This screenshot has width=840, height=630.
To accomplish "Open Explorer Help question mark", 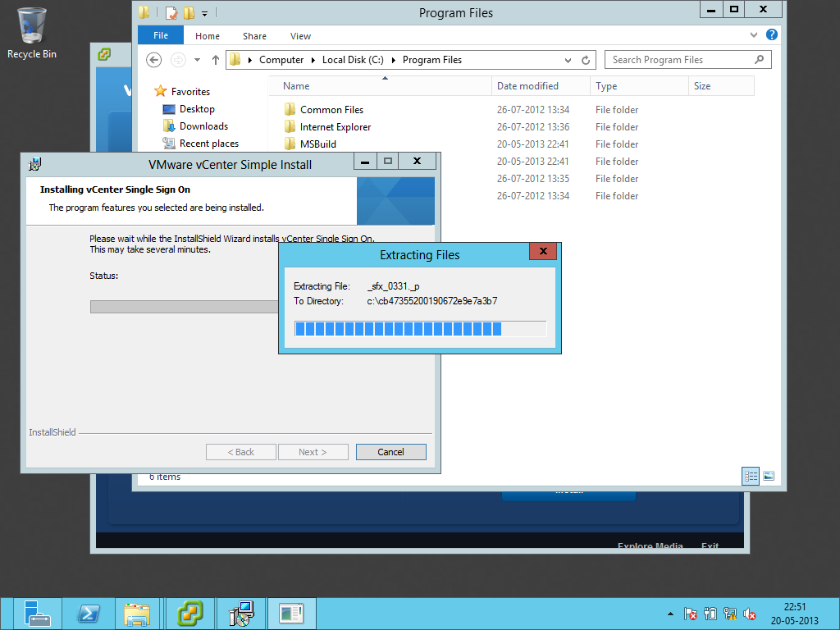I will click(x=771, y=34).
